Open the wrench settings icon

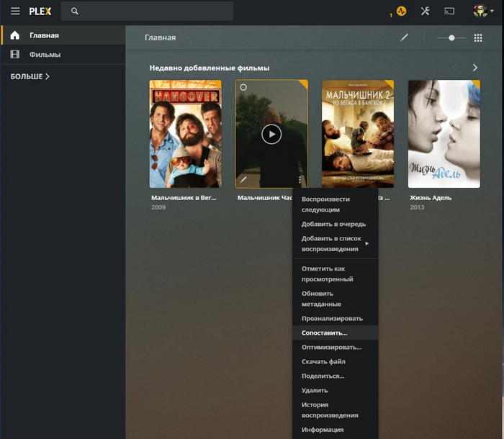click(425, 12)
